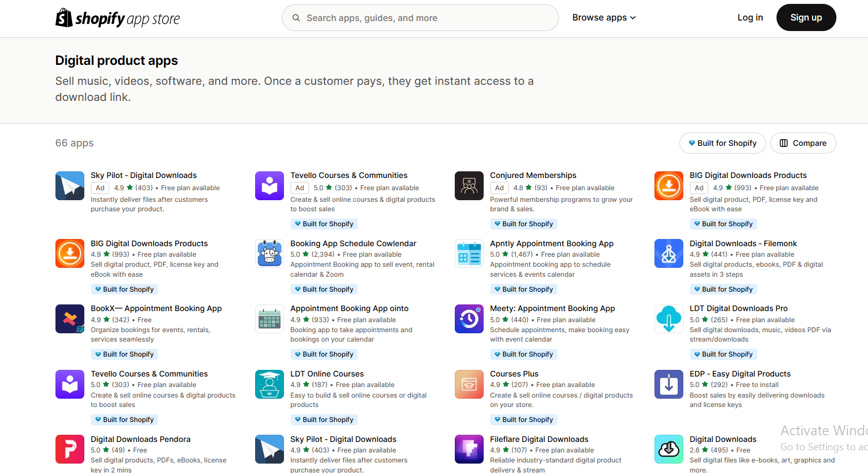The image size is (868, 473).
Task: Select the LDT Digital Downloads Pro icon
Action: (x=669, y=319)
